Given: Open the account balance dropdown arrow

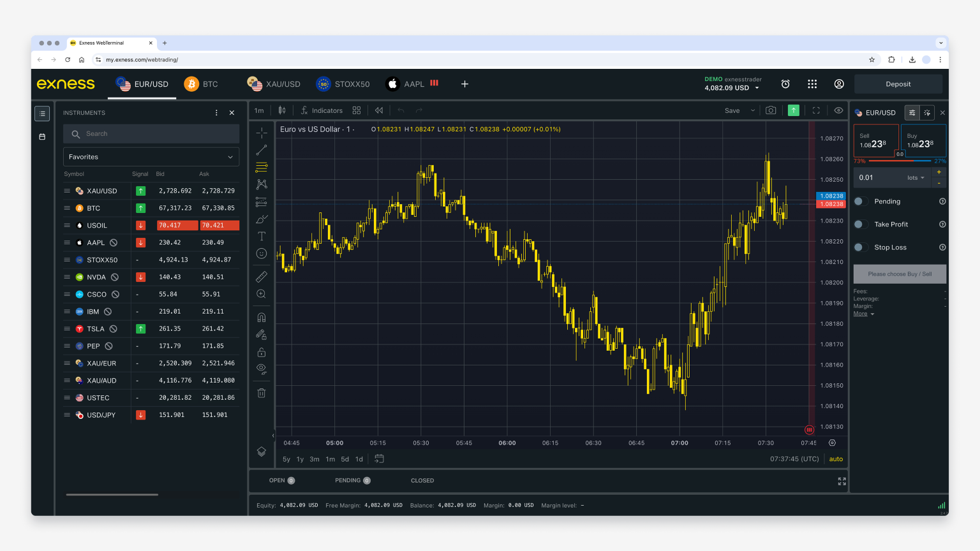Looking at the screenshot, I should [x=757, y=88].
